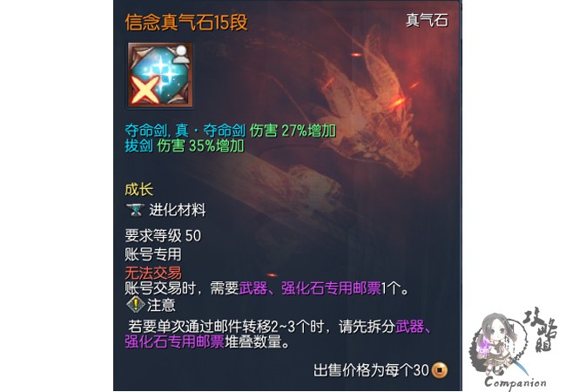566x392 pixels.
Task: Click the 拔剑 skill name text
Action: 138,145
